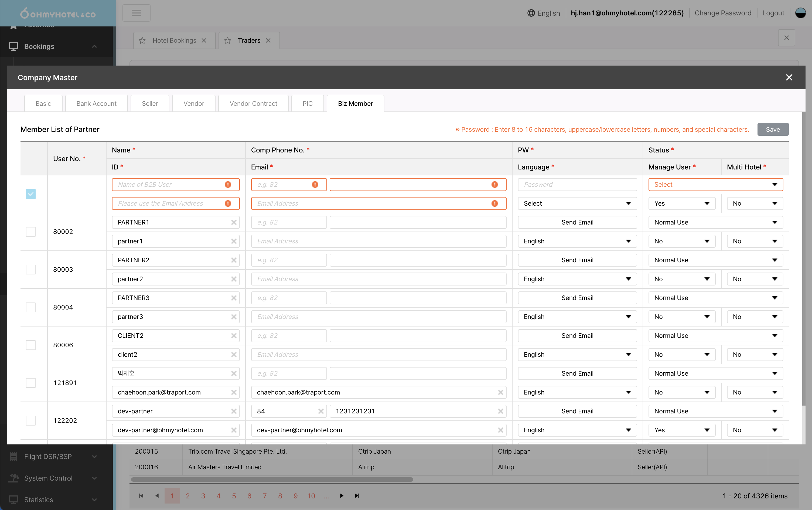Switch to the Vendor Contract tab
This screenshot has width=812, height=510.
(x=253, y=104)
